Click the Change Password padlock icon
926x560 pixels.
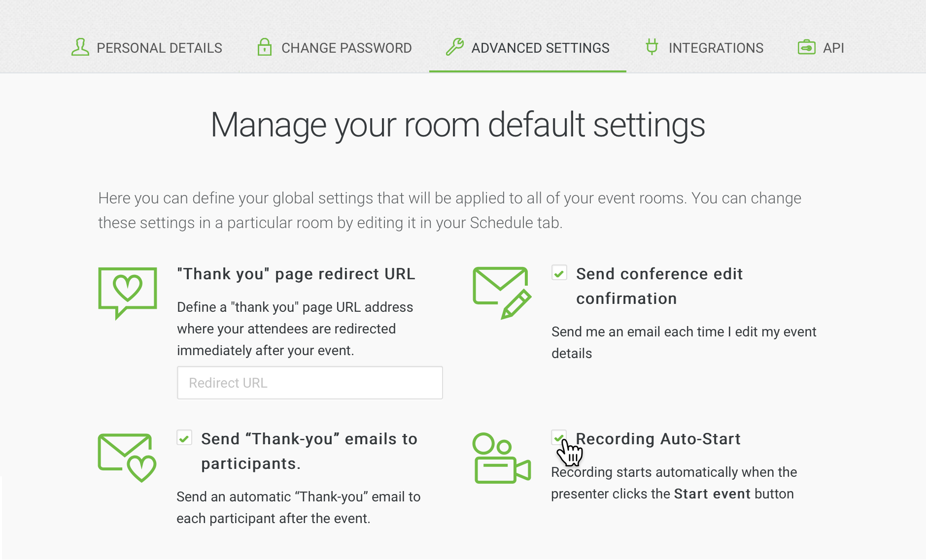[x=265, y=47]
